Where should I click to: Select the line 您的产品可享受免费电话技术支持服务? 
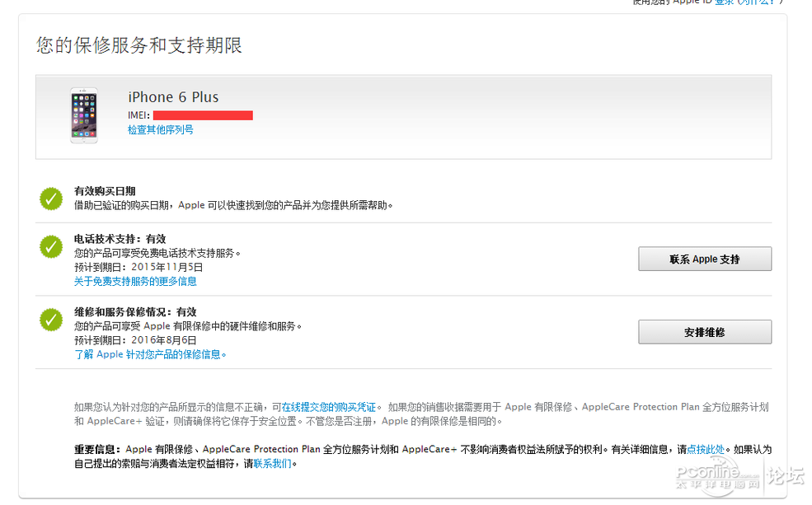pyautogui.click(x=157, y=254)
